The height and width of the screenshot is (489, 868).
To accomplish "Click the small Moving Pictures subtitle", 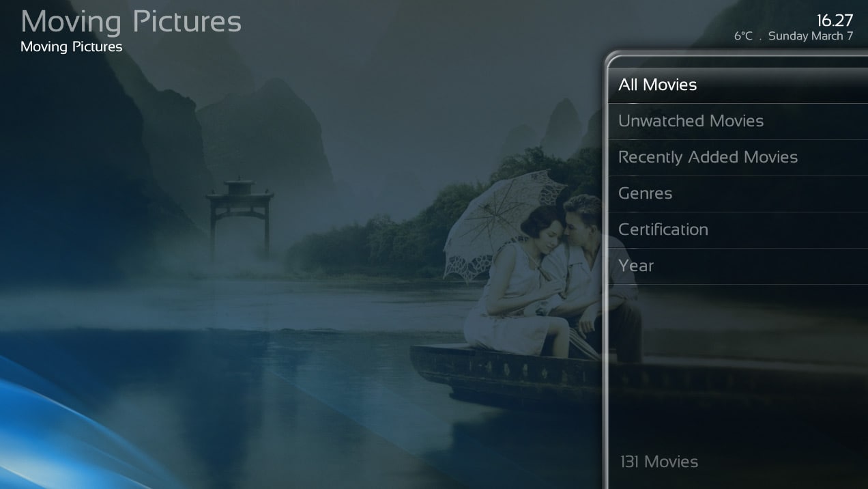I will tap(72, 47).
